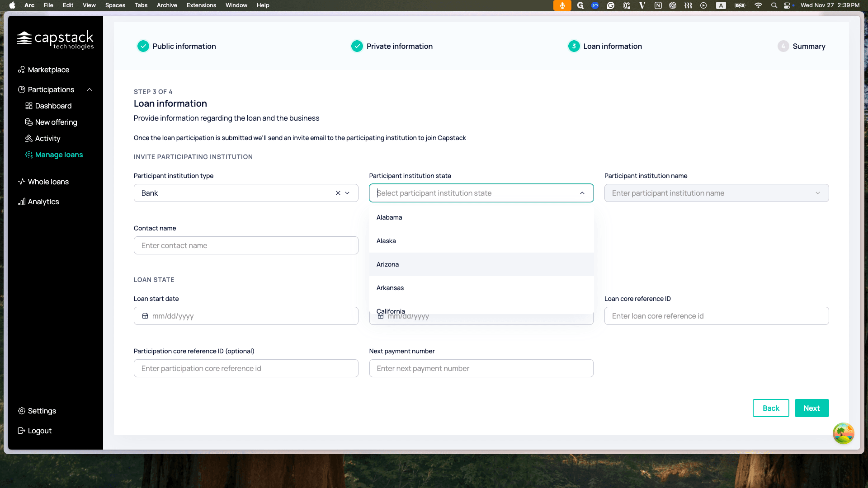Select the Loan information step
Viewport: 868px width, 488px height.
coord(605,46)
